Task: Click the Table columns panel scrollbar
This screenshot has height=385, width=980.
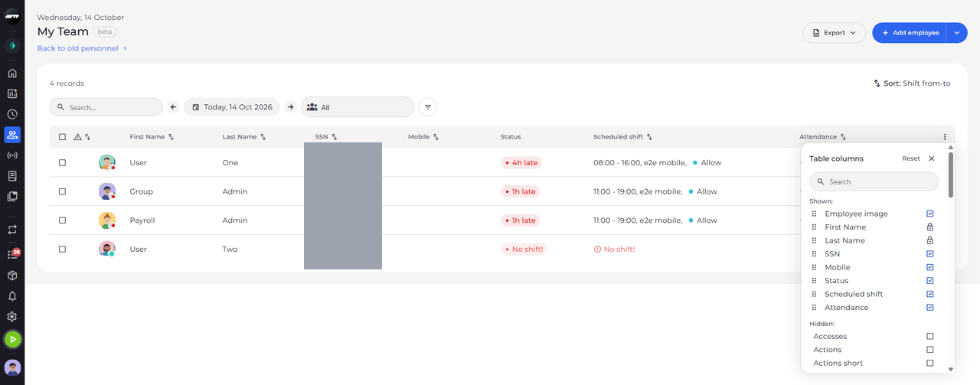Action: coord(951,175)
